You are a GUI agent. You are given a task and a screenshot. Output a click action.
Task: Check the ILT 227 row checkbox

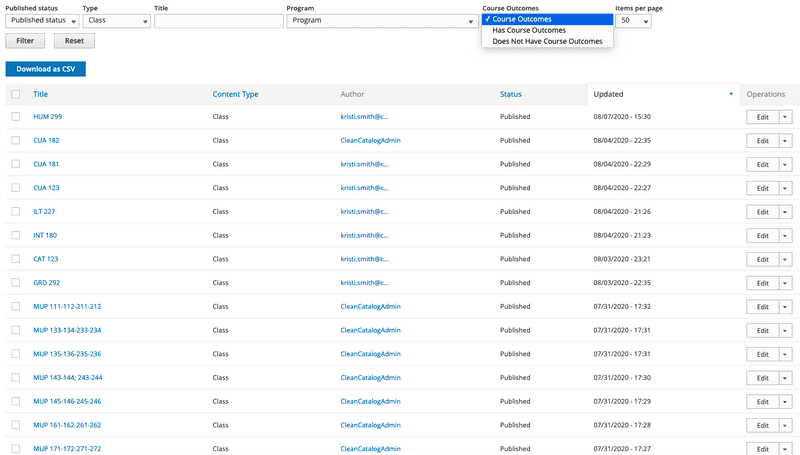point(16,212)
